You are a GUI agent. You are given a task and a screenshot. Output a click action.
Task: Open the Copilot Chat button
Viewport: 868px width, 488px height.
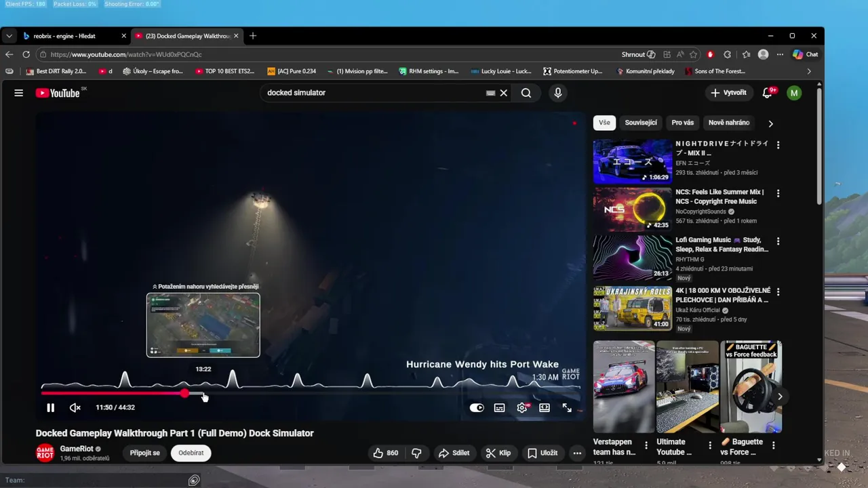806,54
